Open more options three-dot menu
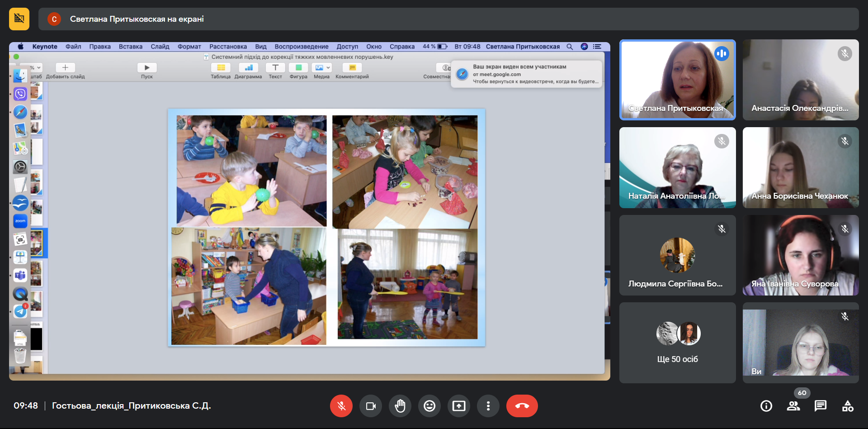This screenshot has height=429, width=868. (x=488, y=406)
